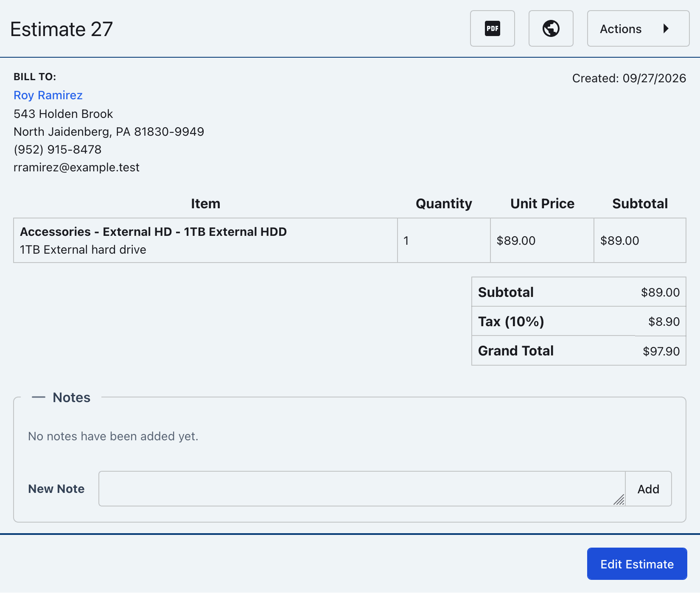700x593 pixels.
Task: Select the note field resize handle
Action: [x=619, y=500]
